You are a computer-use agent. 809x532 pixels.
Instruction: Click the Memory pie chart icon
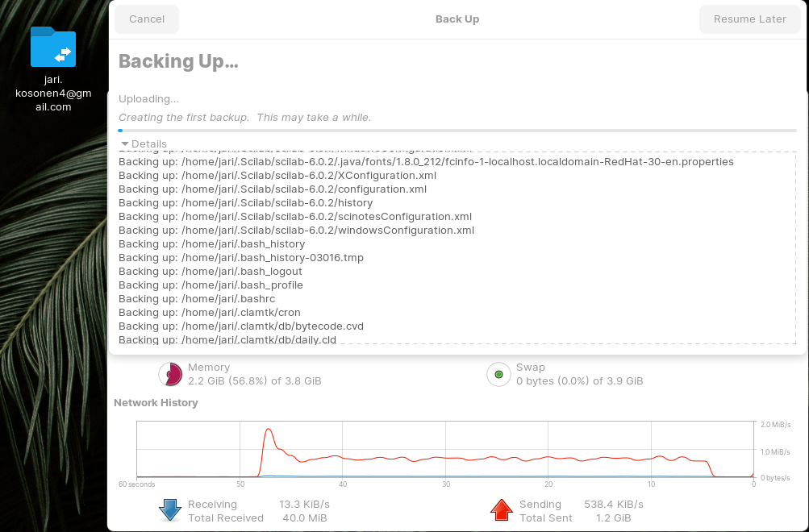[170, 374]
